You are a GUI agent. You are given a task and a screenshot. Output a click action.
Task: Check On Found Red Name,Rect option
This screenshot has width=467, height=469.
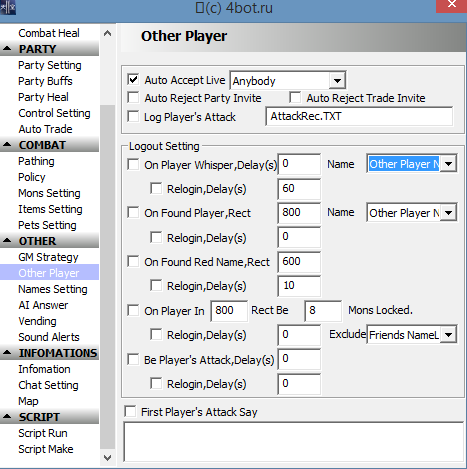(x=133, y=261)
